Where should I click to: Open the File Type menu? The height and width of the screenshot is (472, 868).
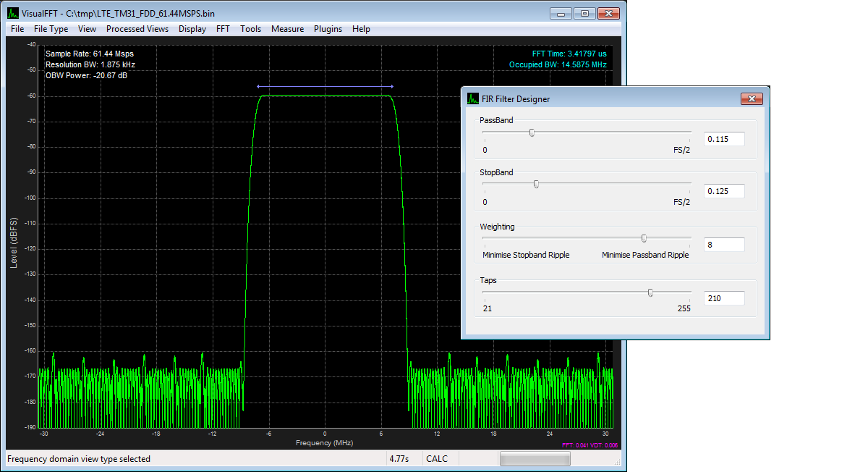click(51, 29)
